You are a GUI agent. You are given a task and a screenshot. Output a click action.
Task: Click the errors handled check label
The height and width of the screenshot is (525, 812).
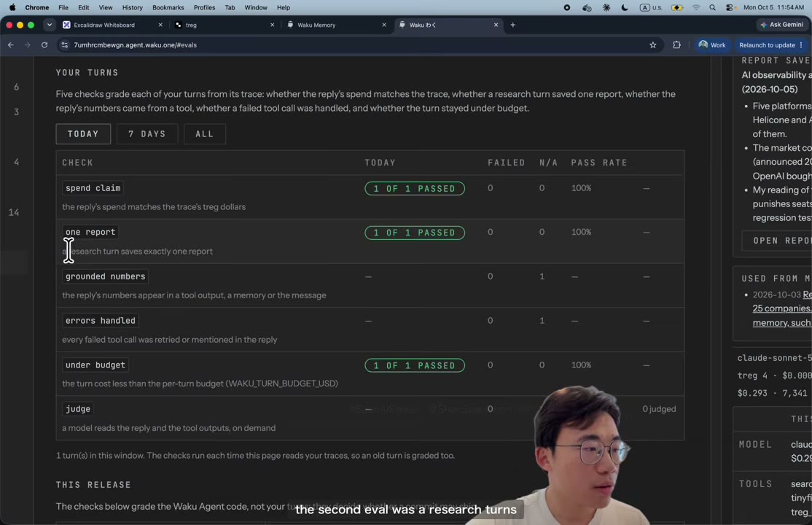coord(100,321)
